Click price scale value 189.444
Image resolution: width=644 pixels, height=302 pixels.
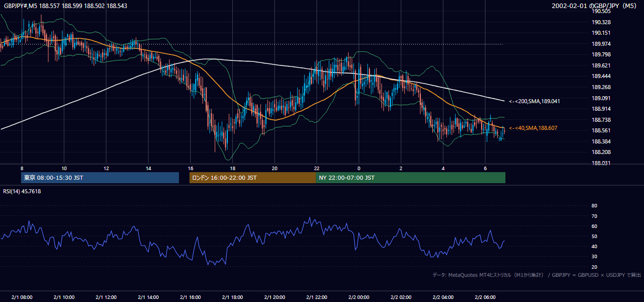click(x=601, y=76)
